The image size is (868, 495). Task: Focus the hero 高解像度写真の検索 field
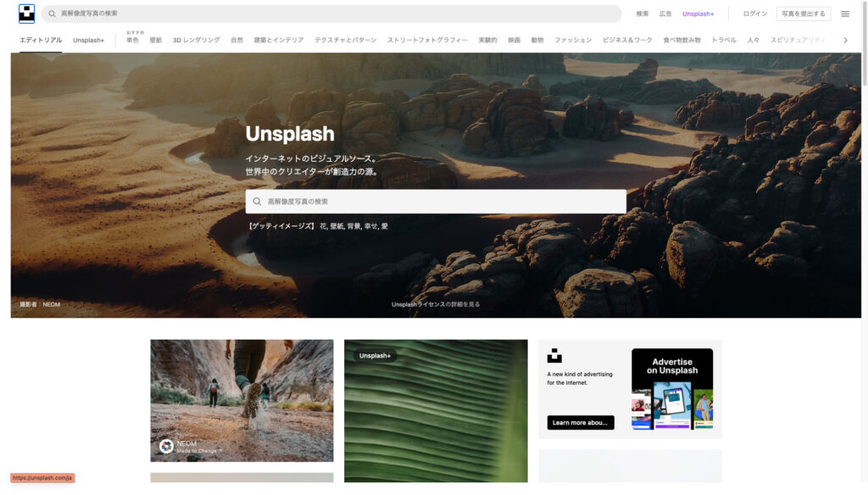[436, 202]
